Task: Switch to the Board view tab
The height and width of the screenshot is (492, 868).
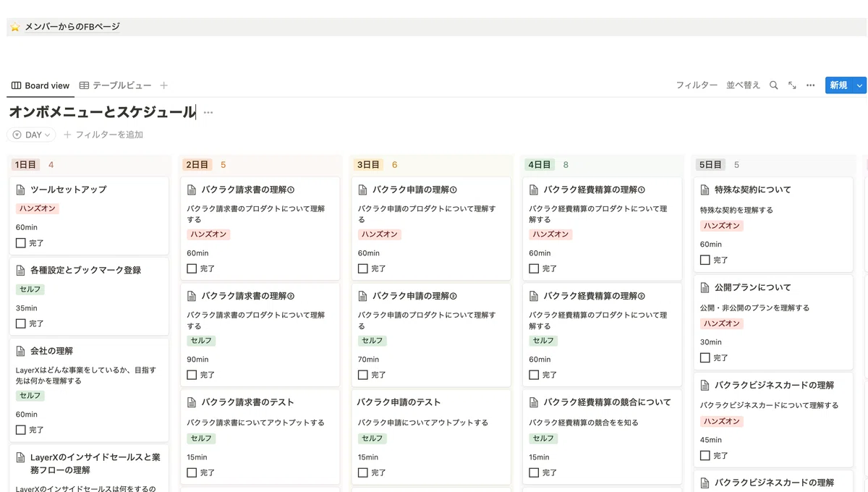Action: pos(41,85)
